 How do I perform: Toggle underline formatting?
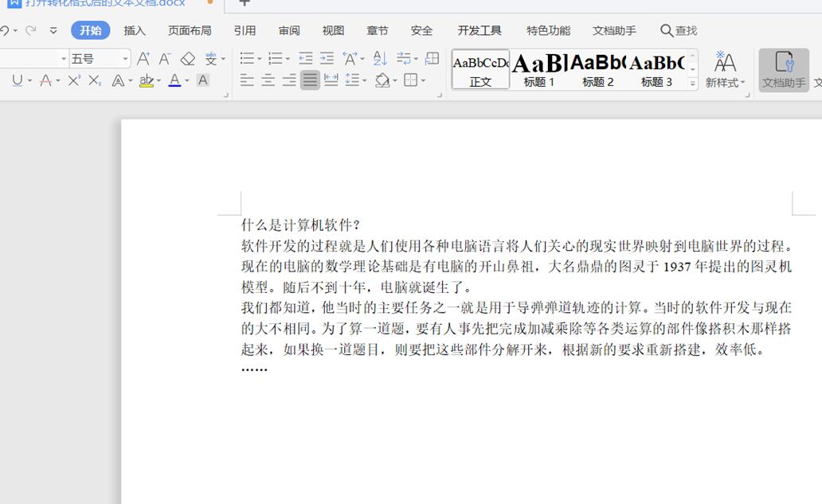(18, 80)
